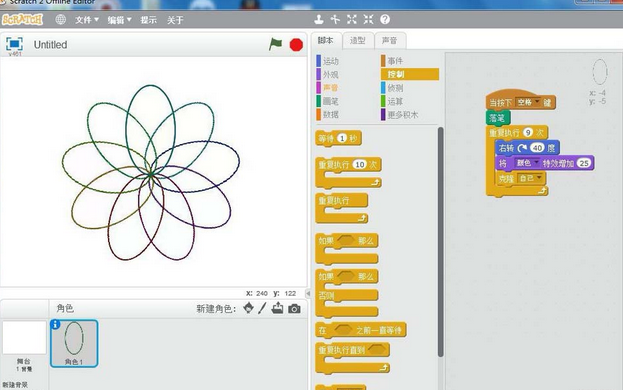The height and width of the screenshot is (390, 623).
Task: Switch stage to full screen mode
Action: pyautogui.click(x=14, y=44)
